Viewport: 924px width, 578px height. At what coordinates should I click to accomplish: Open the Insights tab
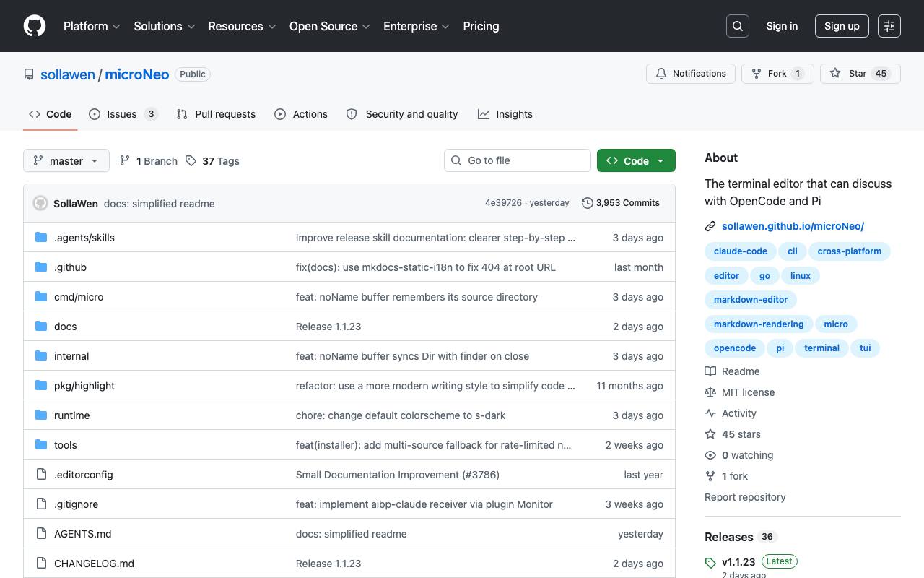[505, 114]
